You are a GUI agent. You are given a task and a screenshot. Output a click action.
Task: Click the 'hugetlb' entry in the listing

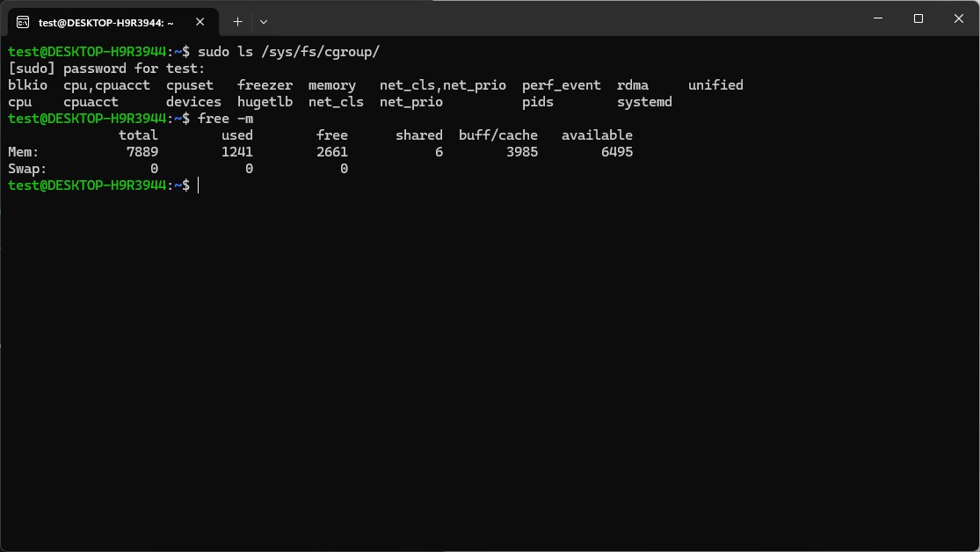pyautogui.click(x=265, y=102)
